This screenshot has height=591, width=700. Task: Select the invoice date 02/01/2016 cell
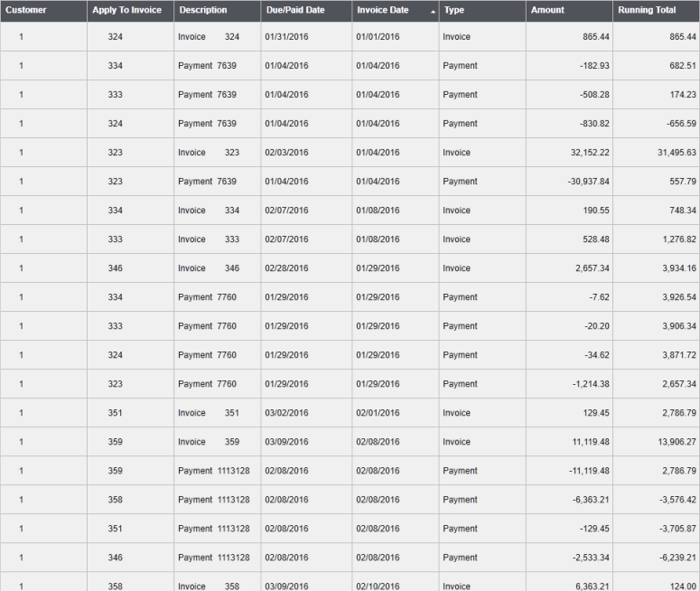point(378,413)
